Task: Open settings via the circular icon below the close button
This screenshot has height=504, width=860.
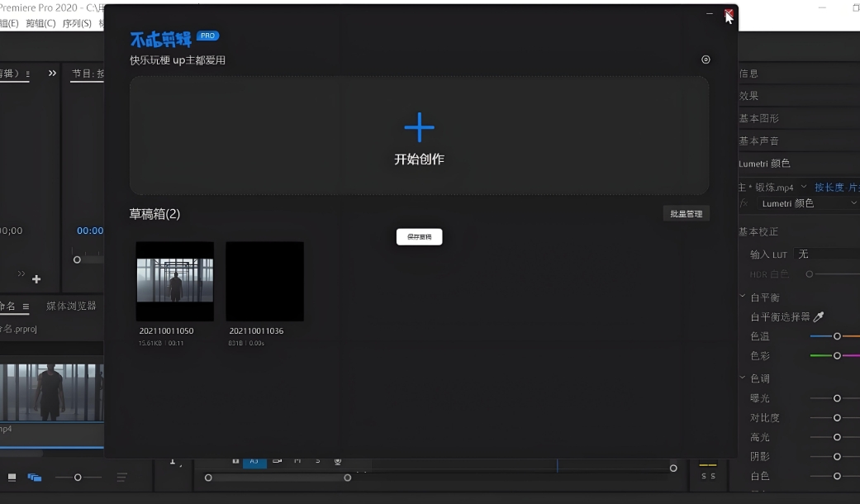Action: point(706,59)
